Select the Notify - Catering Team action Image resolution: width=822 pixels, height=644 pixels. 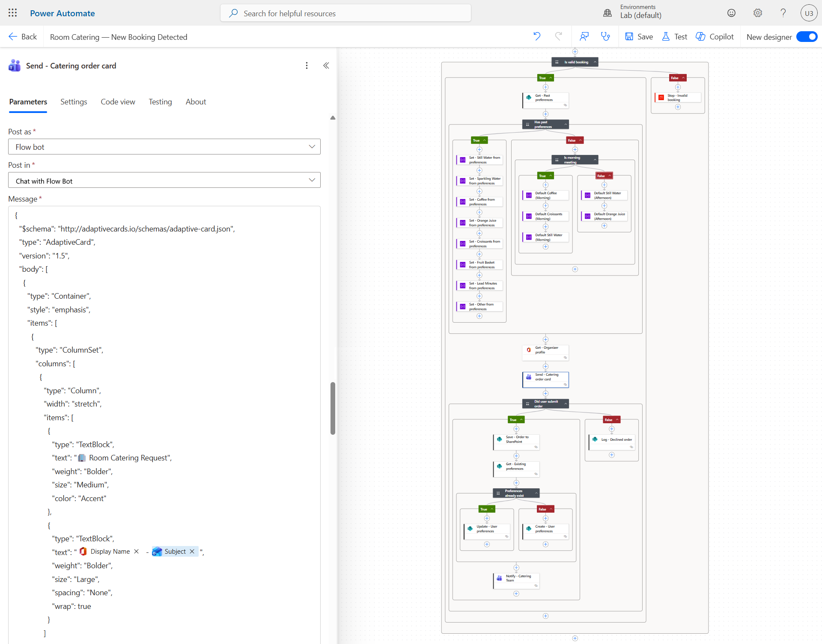[x=516, y=581]
